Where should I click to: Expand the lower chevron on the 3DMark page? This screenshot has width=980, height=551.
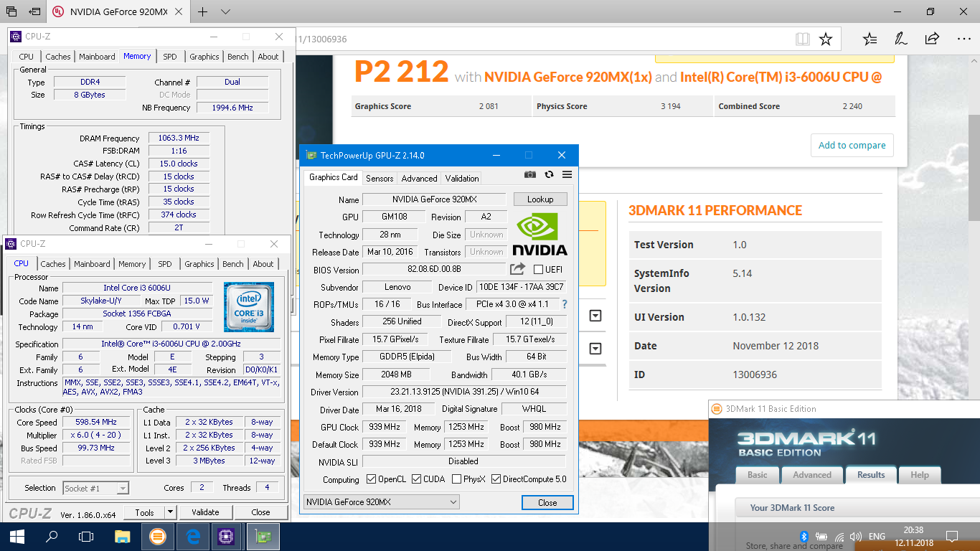click(x=595, y=349)
